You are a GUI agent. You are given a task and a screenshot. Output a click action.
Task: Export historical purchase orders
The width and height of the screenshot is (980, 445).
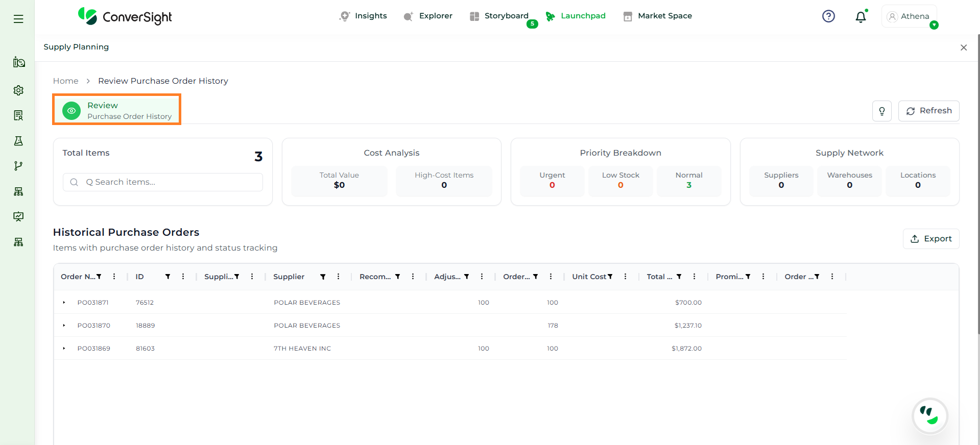click(x=931, y=239)
